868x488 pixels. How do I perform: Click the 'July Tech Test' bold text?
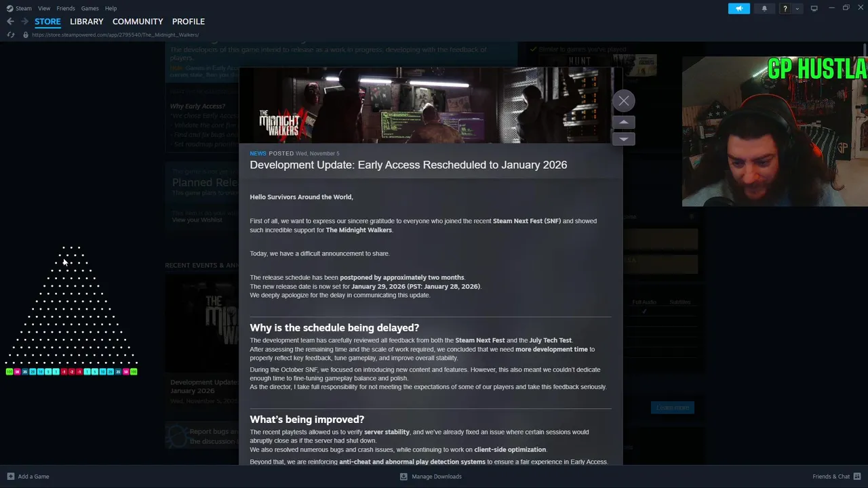(551, 340)
